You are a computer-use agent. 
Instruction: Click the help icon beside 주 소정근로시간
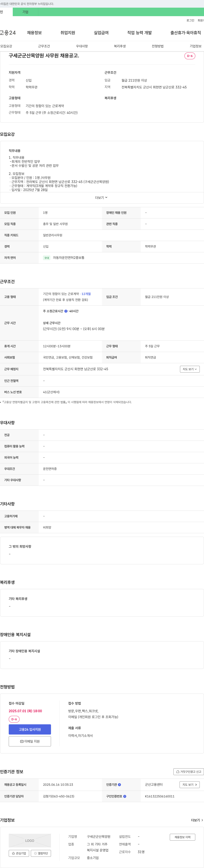[x=66, y=311]
